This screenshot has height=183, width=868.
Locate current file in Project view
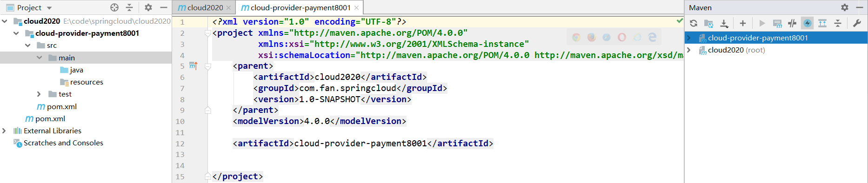114,7
